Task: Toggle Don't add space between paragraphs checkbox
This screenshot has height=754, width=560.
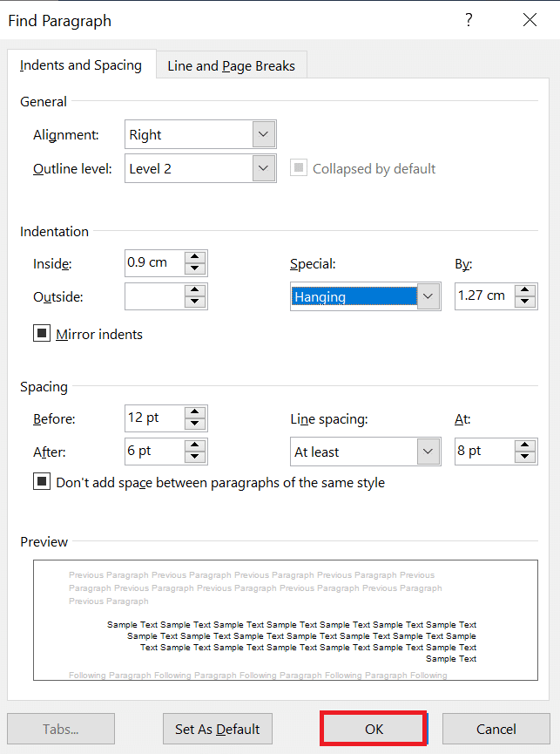Action: click(42, 481)
